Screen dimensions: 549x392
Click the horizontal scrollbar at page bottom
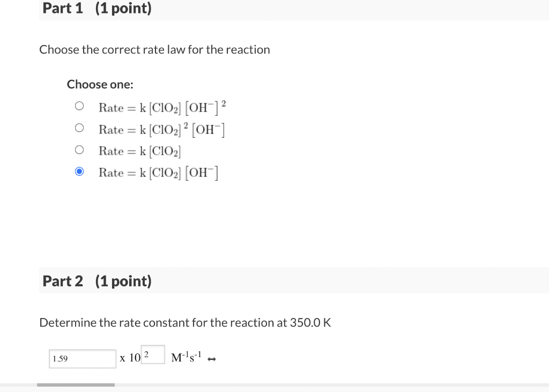point(75,384)
